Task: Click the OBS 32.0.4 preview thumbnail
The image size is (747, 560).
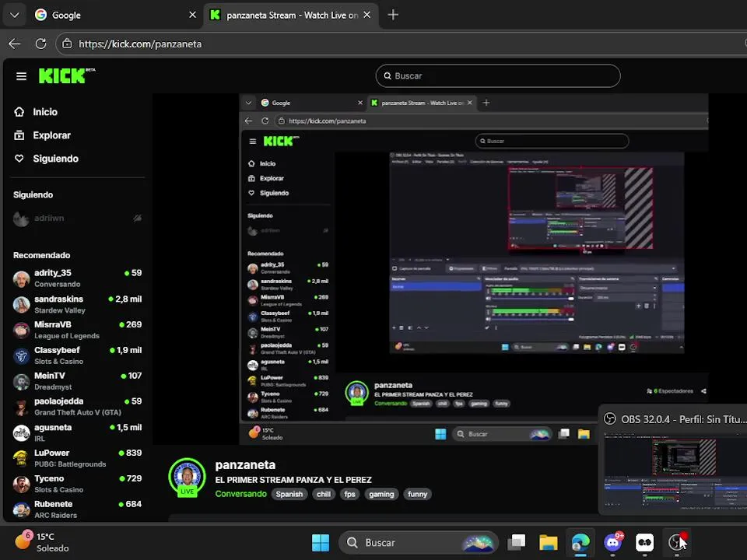Action: 674,471
